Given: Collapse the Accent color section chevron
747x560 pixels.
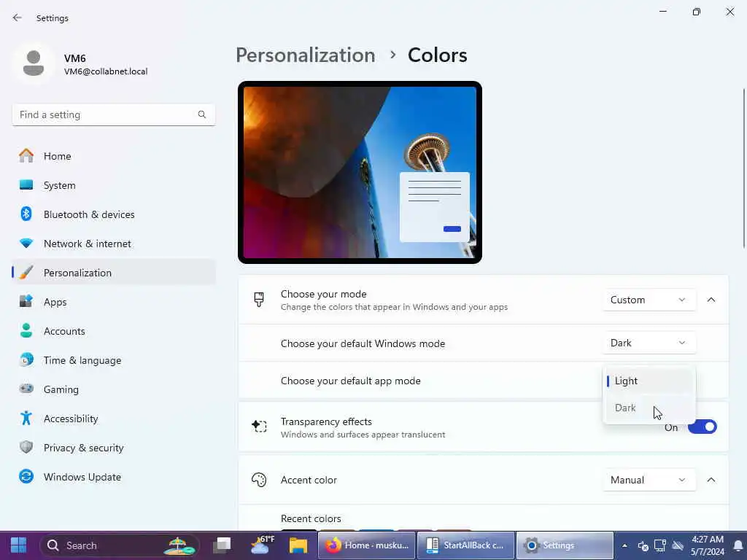Looking at the screenshot, I should [x=711, y=480].
